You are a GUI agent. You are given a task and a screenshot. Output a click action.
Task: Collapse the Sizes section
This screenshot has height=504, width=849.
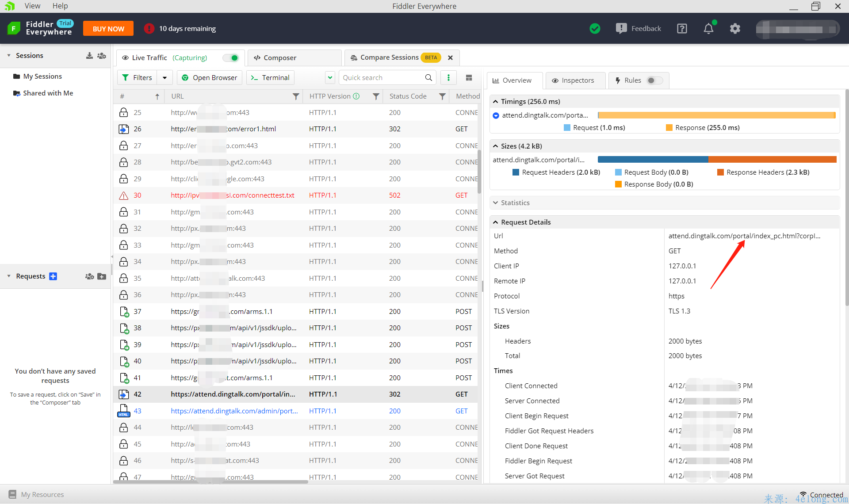point(496,146)
